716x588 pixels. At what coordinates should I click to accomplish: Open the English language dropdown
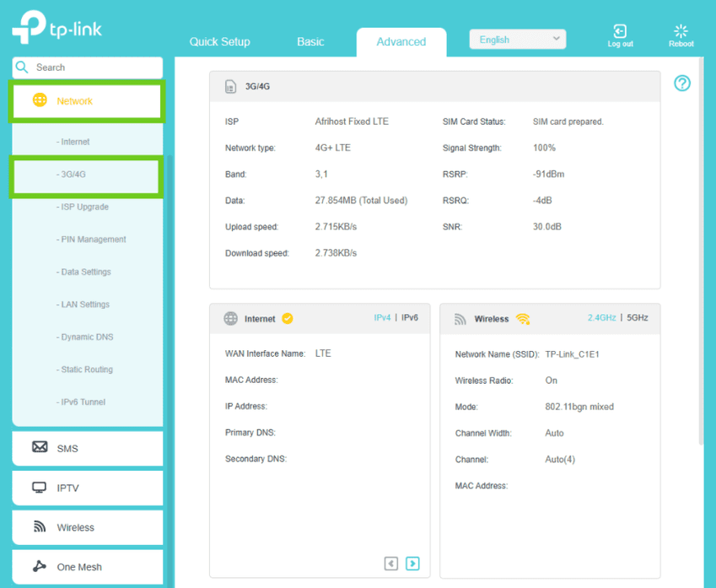tap(518, 40)
